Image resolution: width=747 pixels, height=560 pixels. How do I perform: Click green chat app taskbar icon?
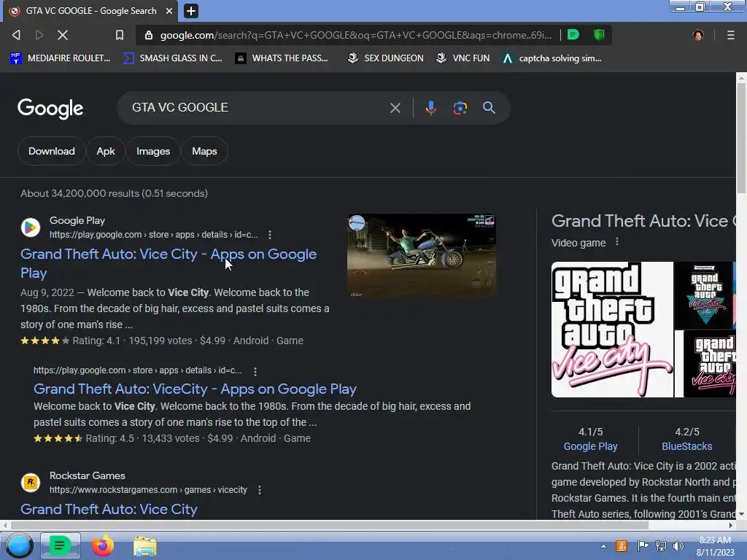[60, 545]
